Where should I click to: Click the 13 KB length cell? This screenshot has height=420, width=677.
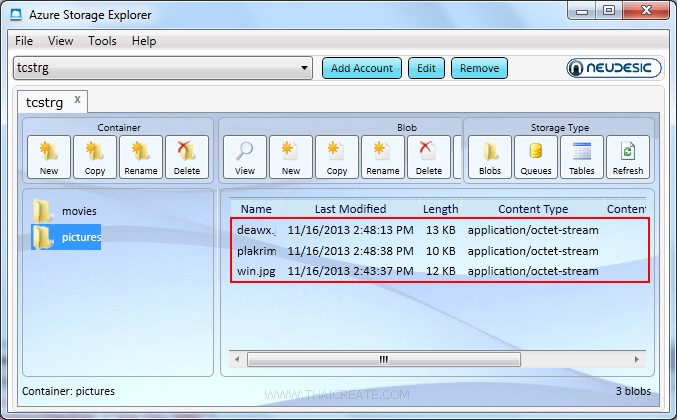[x=440, y=230]
